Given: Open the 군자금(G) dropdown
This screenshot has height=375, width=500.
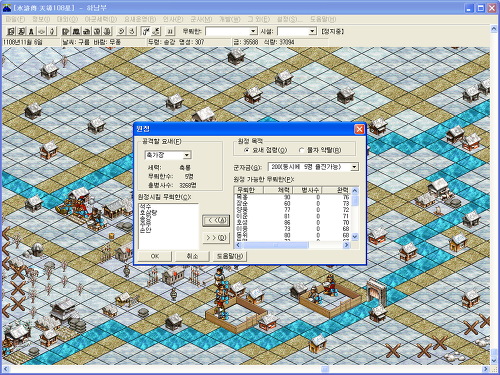Looking at the screenshot, I should tap(313, 167).
